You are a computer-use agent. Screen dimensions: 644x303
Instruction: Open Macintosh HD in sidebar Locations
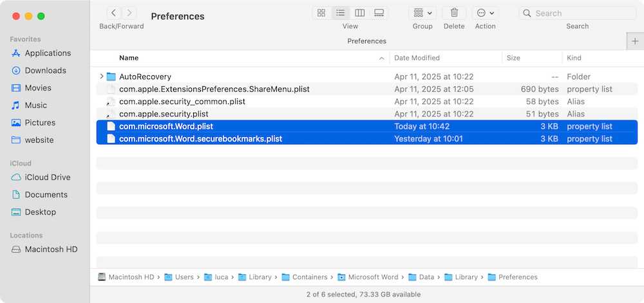pyautogui.click(x=45, y=250)
